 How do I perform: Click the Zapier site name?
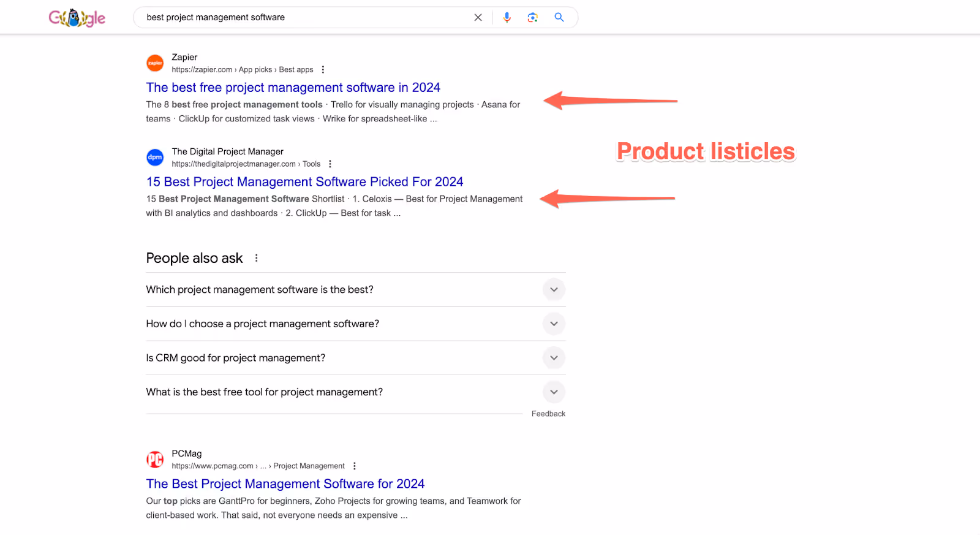[184, 57]
